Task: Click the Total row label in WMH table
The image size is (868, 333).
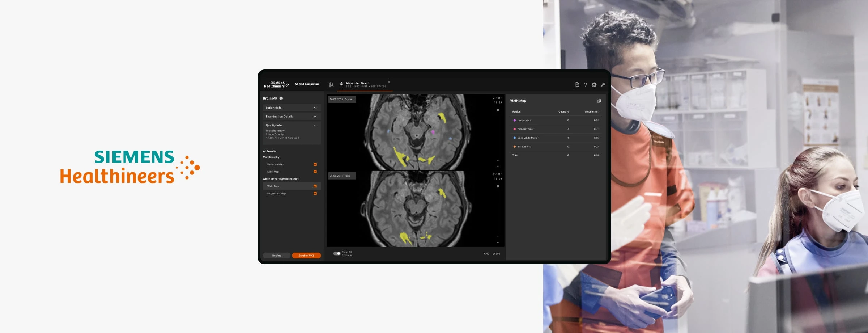Action: pyautogui.click(x=515, y=155)
